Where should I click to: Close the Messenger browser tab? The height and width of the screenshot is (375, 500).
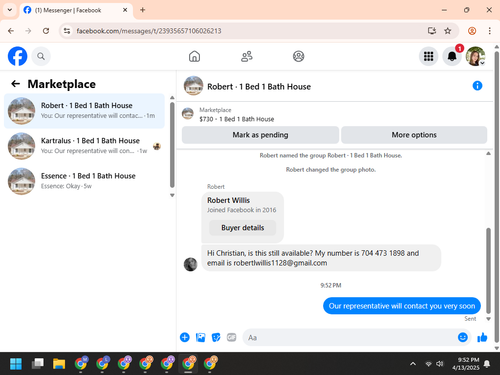coord(125,10)
